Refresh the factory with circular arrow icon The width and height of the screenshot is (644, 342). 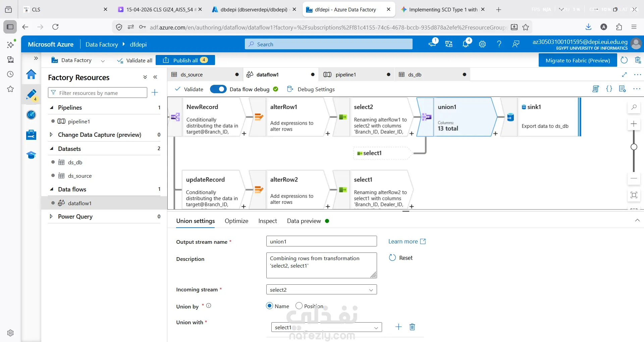(624, 60)
